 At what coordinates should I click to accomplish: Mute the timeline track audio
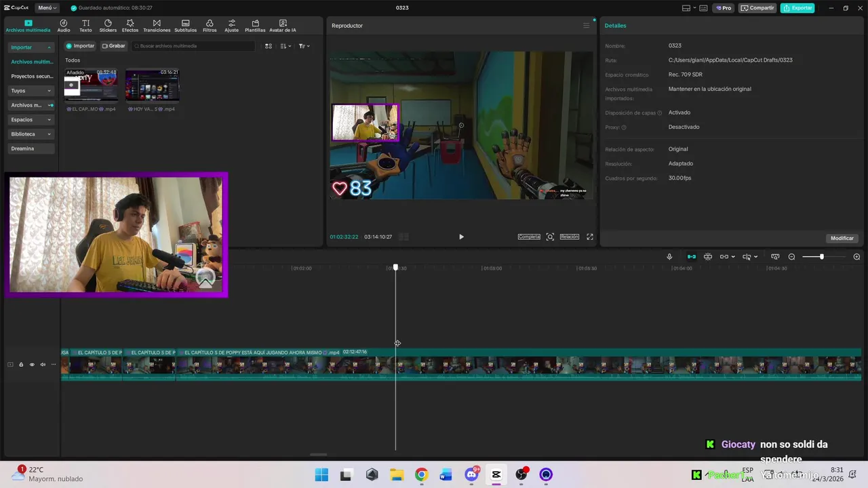pos(43,365)
